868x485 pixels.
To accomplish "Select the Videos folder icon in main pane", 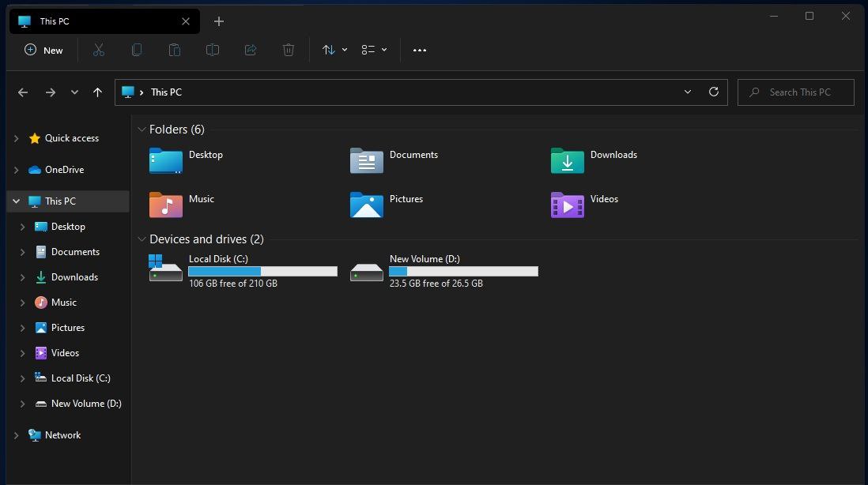I will click(568, 205).
